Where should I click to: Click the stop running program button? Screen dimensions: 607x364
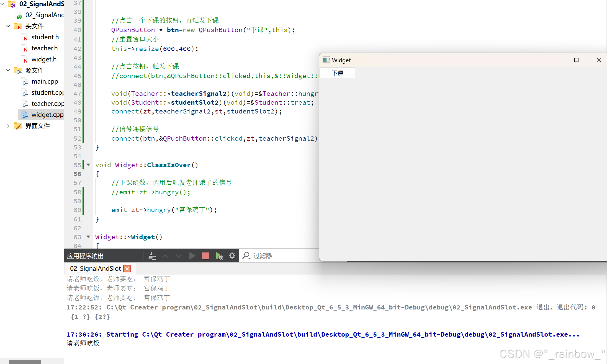(205, 256)
